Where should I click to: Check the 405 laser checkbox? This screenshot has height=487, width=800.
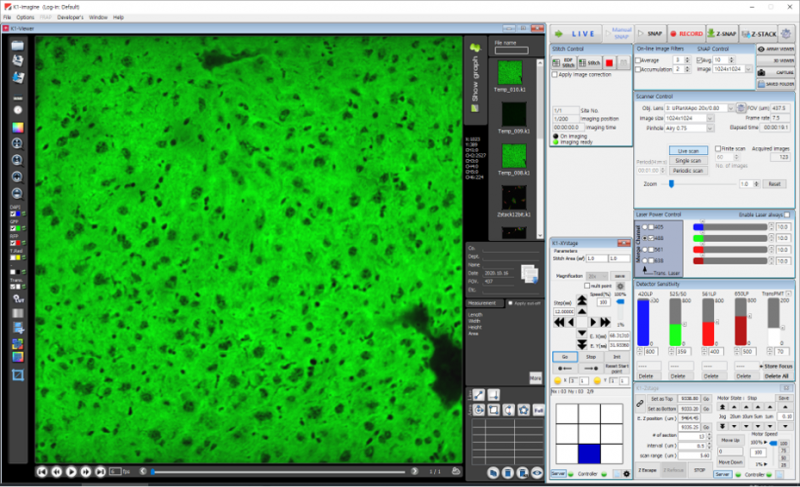tap(651, 227)
